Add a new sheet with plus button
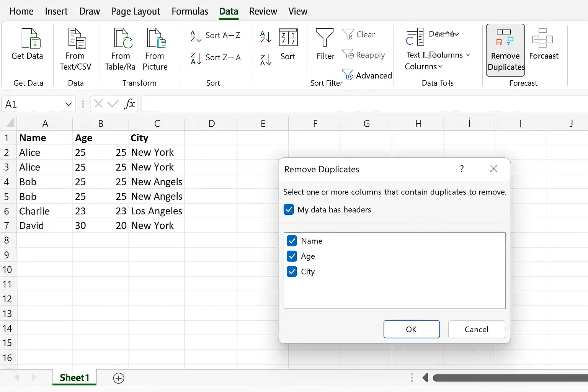This screenshot has width=588, height=392. tap(119, 378)
